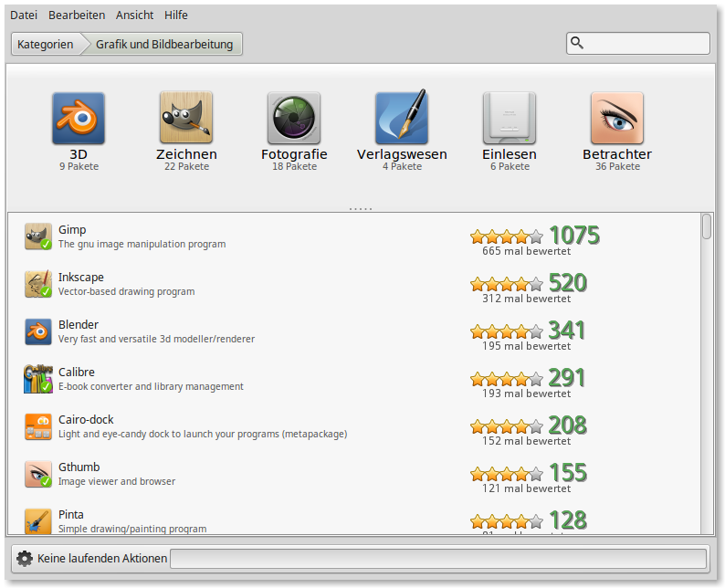Click the score 208 for Cairo-dock
The height and width of the screenshot is (588, 725).
568,425
